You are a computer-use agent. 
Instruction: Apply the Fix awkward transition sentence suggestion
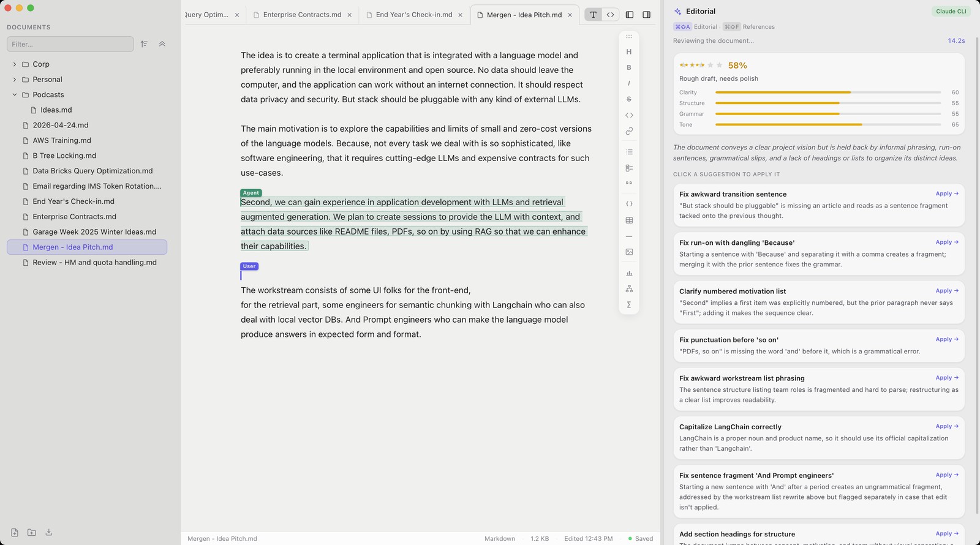947,194
